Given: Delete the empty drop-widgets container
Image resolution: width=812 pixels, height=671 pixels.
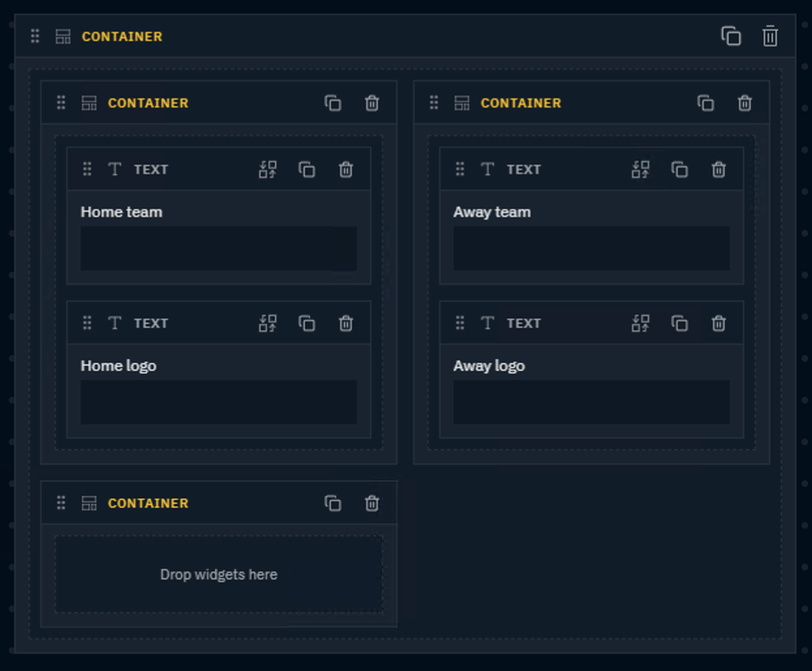Looking at the screenshot, I should pyautogui.click(x=372, y=503).
